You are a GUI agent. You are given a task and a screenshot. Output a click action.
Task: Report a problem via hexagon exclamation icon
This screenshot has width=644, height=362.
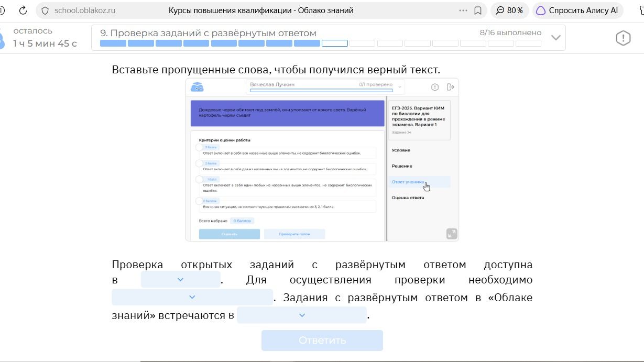tap(623, 38)
